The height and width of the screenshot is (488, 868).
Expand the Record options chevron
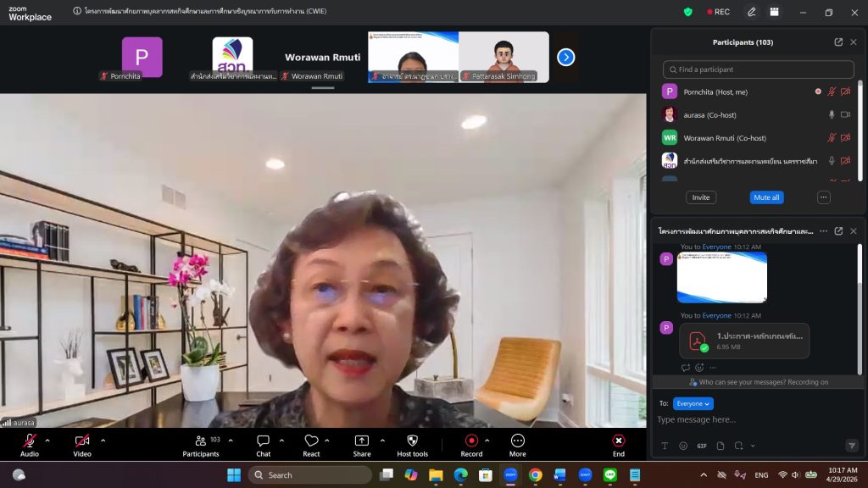[487, 441]
